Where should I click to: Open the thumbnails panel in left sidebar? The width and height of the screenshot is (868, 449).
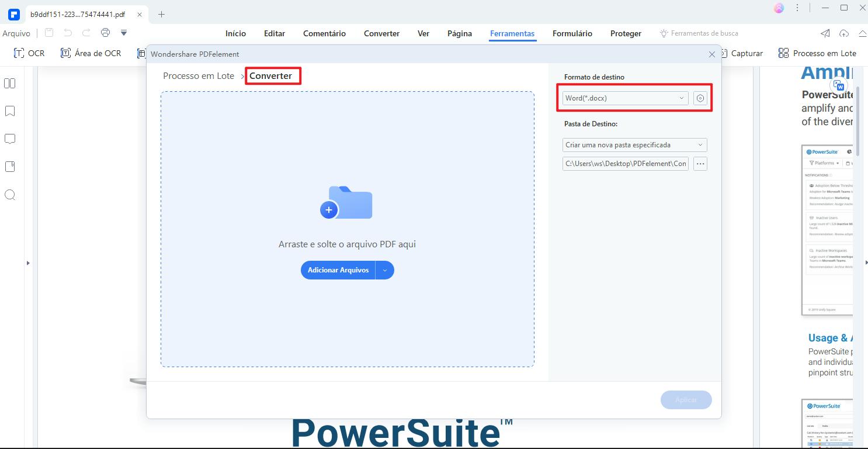[10, 84]
